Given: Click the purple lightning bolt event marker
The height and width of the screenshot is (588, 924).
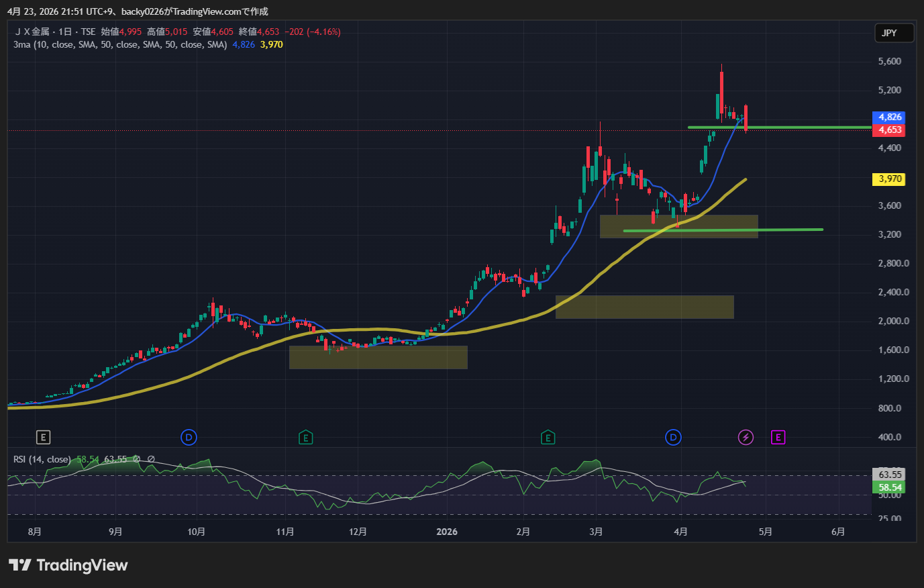Looking at the screenshot, I should tap(746, 438).
